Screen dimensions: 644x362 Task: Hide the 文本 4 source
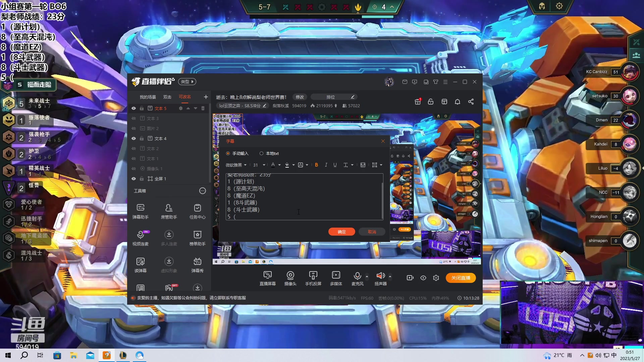point(133,138)
